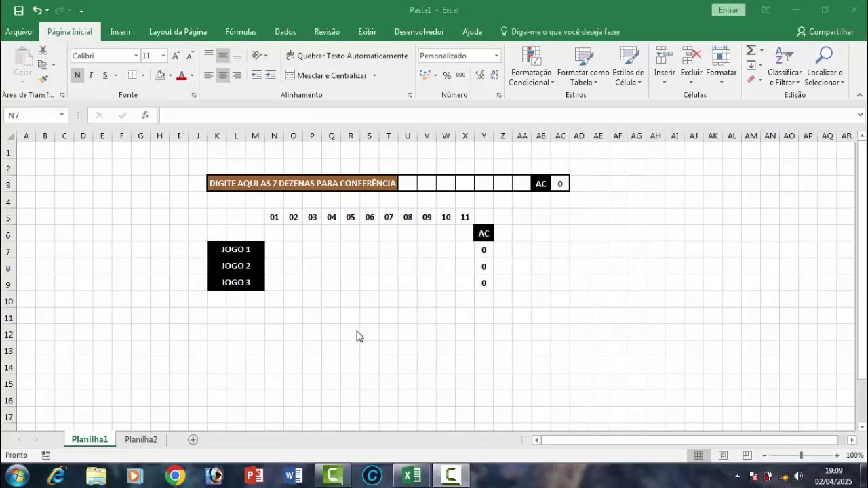Switch to Page Layout view in status bar

coord(723,455)
